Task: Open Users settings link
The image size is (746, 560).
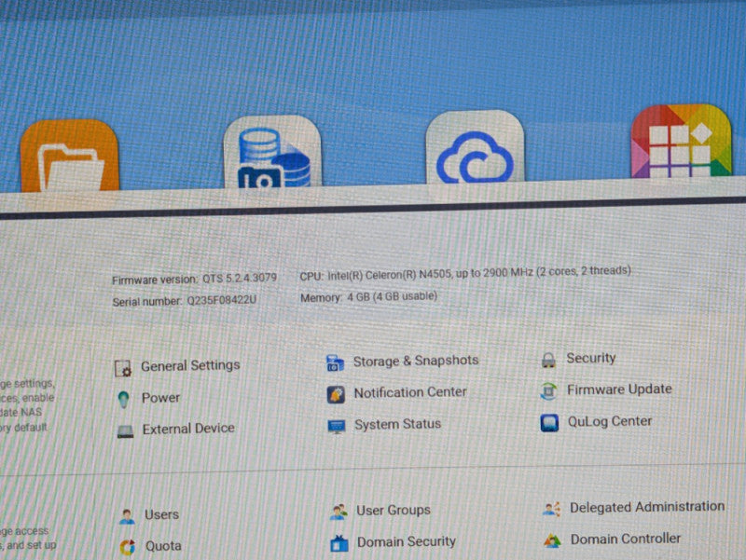Action: click(x=161, y=514)
